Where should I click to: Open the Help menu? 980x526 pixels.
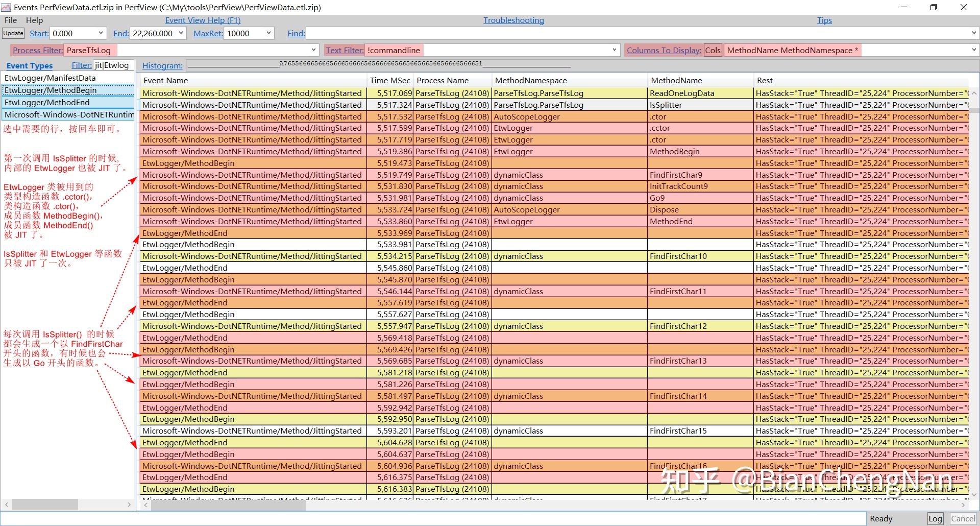pos(34,20)
